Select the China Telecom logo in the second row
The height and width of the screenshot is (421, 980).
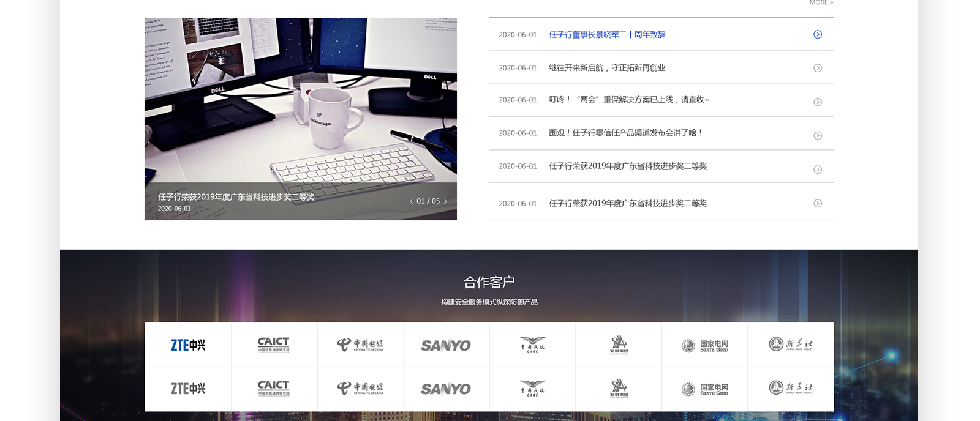click(360, 389)
